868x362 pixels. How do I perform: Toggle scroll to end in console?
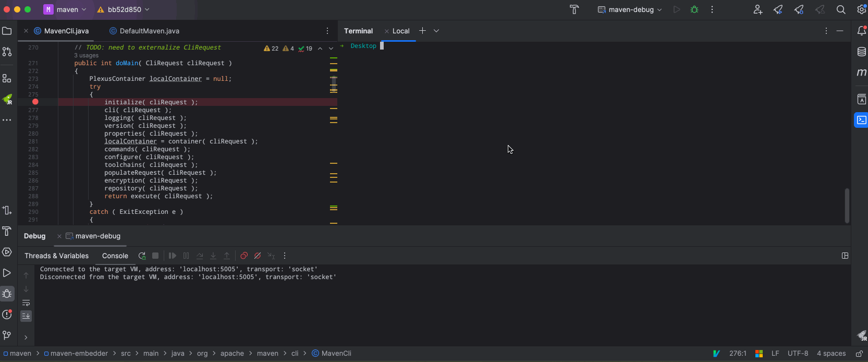pos(26,316)
